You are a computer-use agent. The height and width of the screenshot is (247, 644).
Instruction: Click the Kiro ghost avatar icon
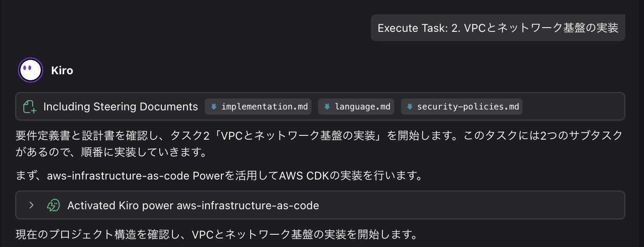30,70
